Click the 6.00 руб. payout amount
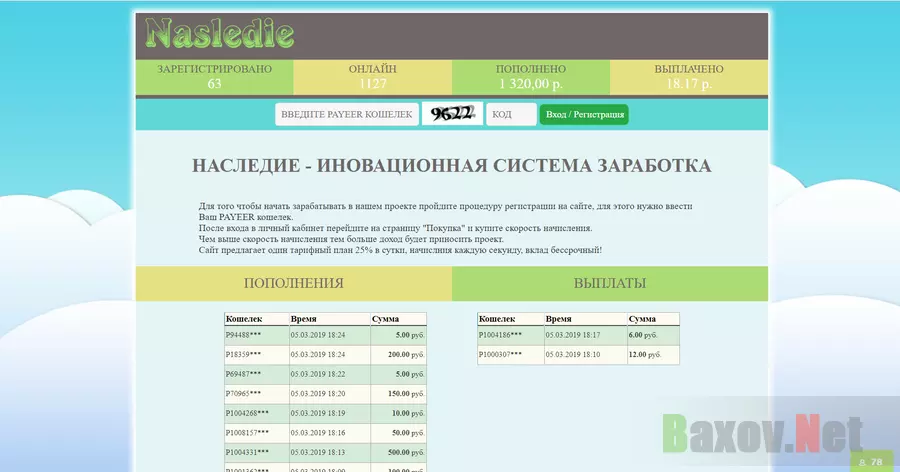900x472 pixels. pos(653,335)
